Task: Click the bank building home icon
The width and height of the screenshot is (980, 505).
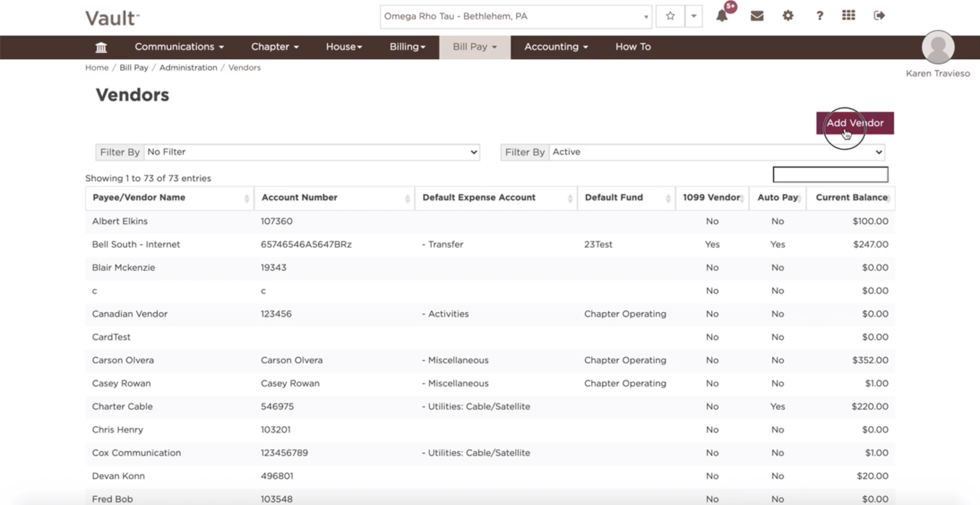Action: pyautogui.click(x=101, y=47)
